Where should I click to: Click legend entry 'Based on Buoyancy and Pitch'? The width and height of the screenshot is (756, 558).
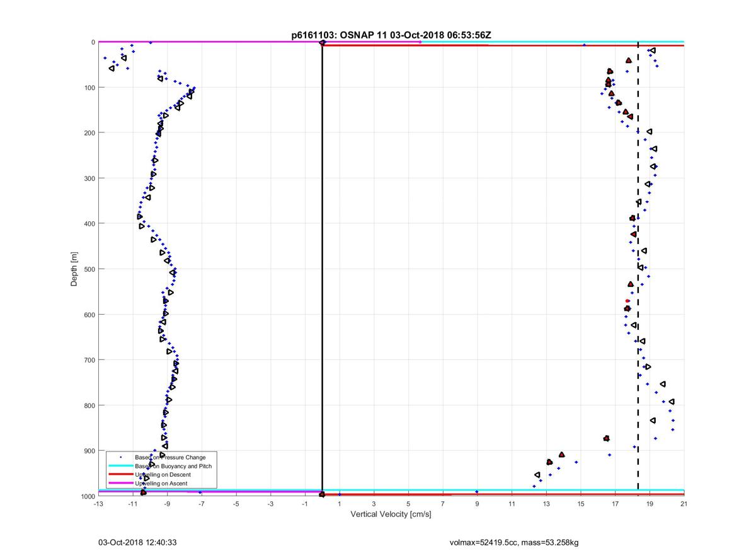click(x=173, y=466)
